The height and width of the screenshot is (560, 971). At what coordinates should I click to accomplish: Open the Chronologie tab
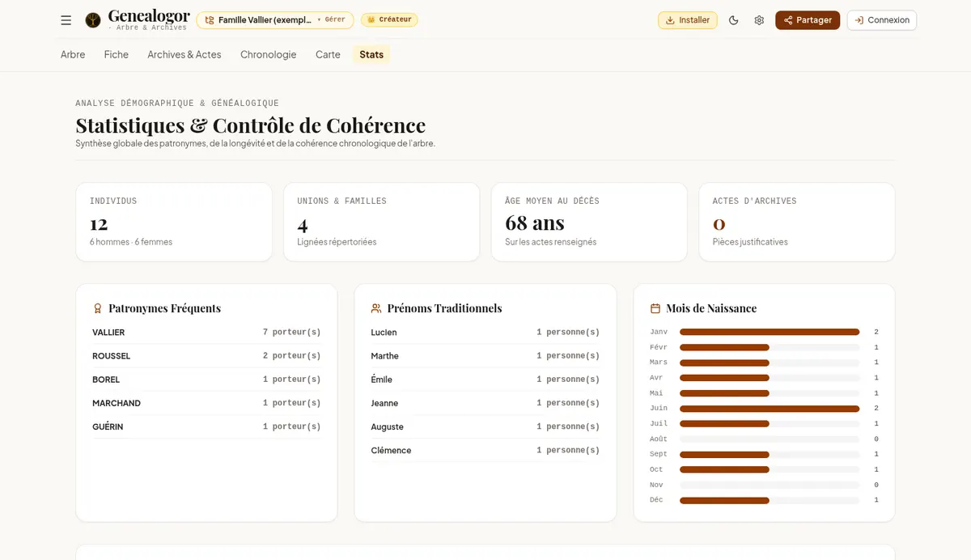269,54
